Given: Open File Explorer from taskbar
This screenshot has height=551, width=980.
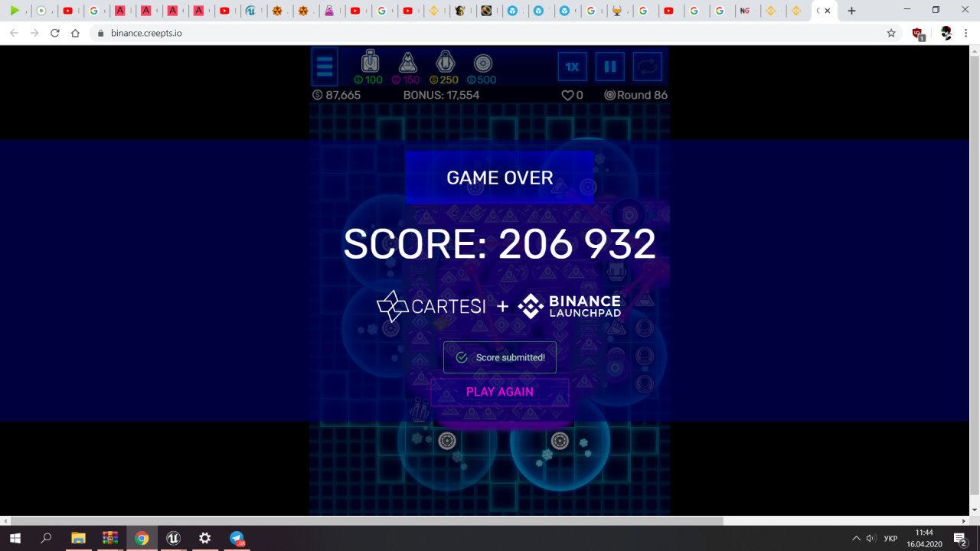Looking at the screenshot, I should (78, 538).
